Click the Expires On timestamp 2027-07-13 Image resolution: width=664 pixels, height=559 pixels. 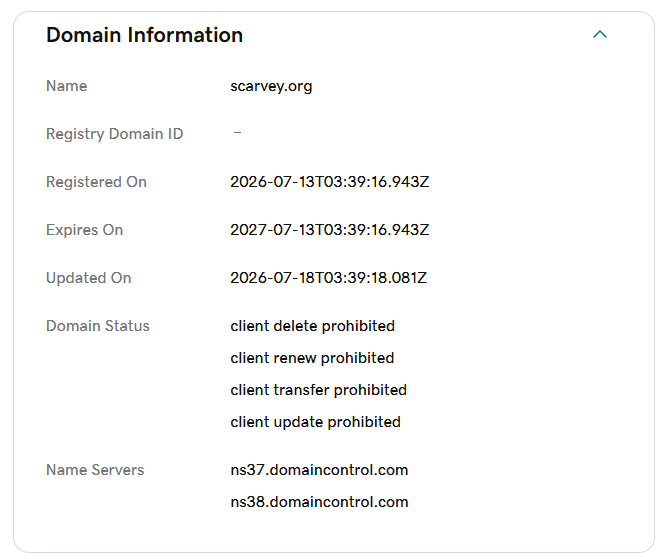(329, 230)
